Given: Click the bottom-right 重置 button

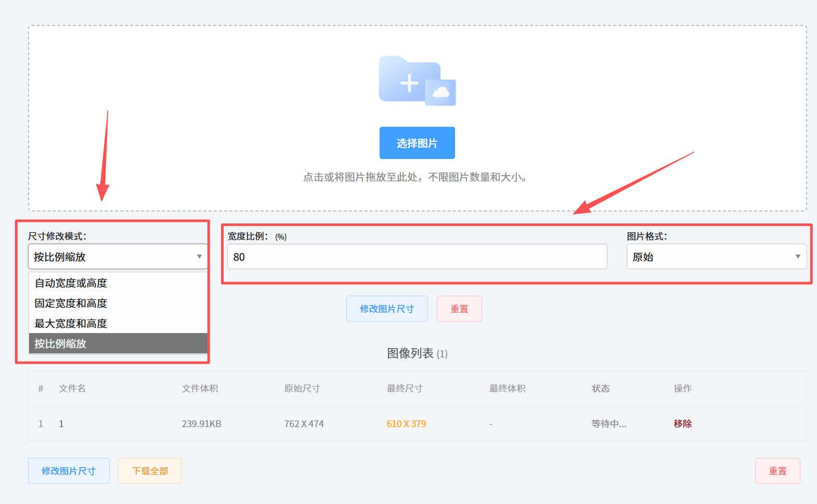Looking at the screenshot, I should [x=777, y=471].
